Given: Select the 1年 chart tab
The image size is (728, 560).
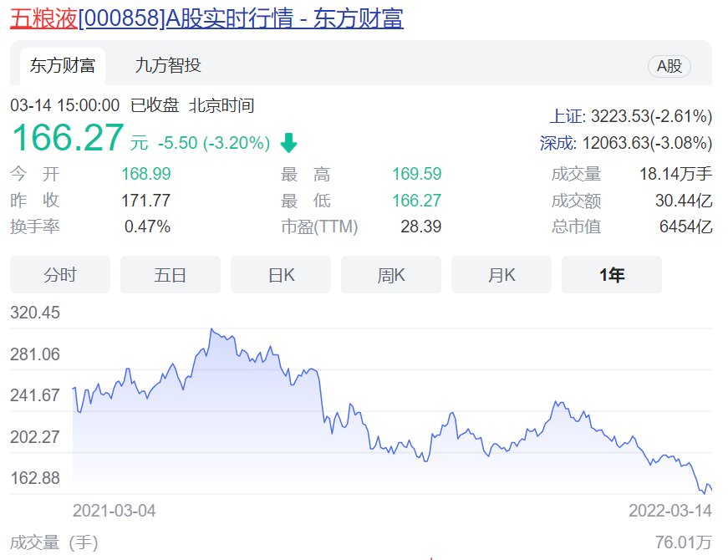Looking at the screenshot, I should [612, 274].
